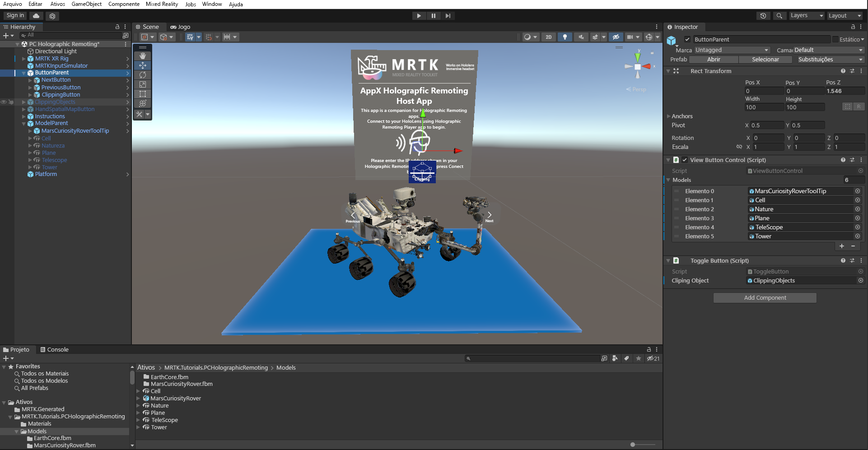Toggle scene lighting with the bulb icon
The width and height of the screenshot is (868, 450).
point(565,37)
